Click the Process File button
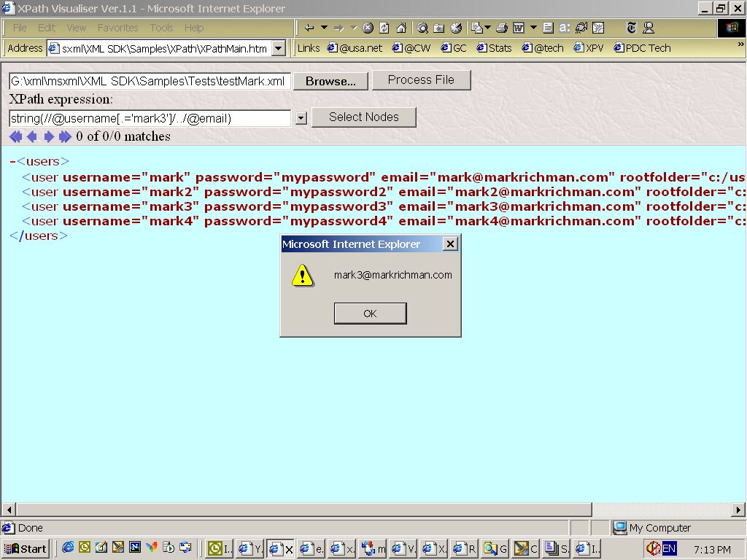The width and height of the screenshot is (747, 560). 421,80
